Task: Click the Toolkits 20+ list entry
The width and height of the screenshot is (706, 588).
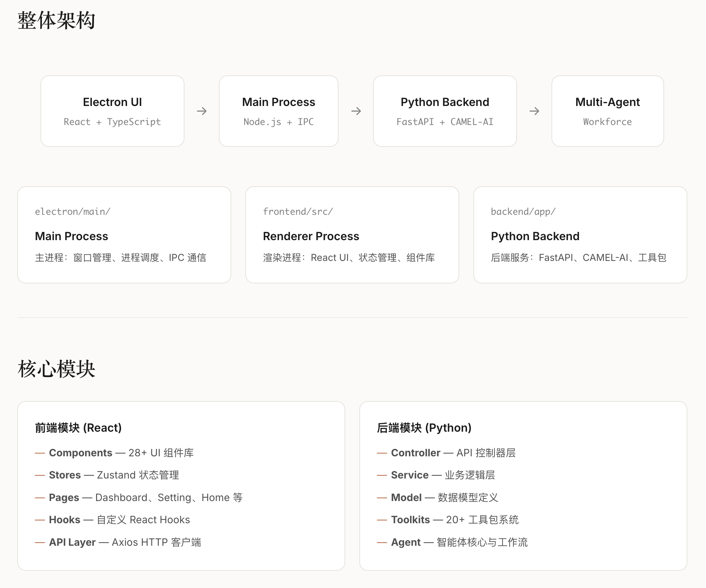Action: (x=454, y=520)
